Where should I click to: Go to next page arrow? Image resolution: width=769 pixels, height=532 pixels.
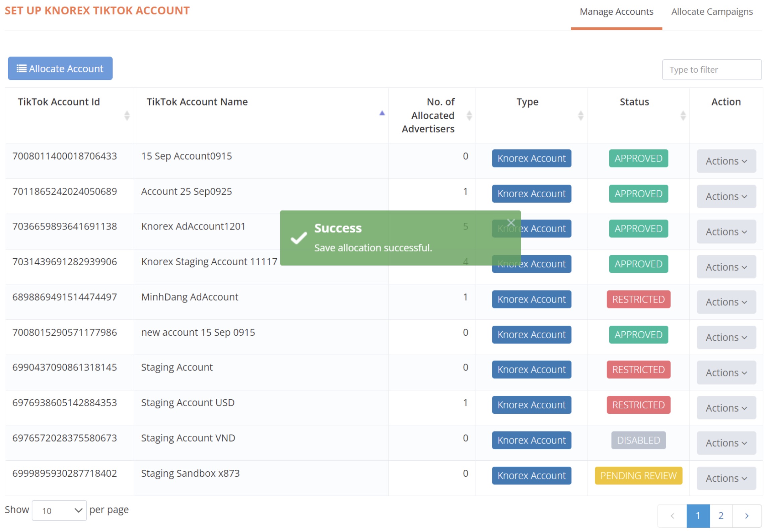point(747,516)
